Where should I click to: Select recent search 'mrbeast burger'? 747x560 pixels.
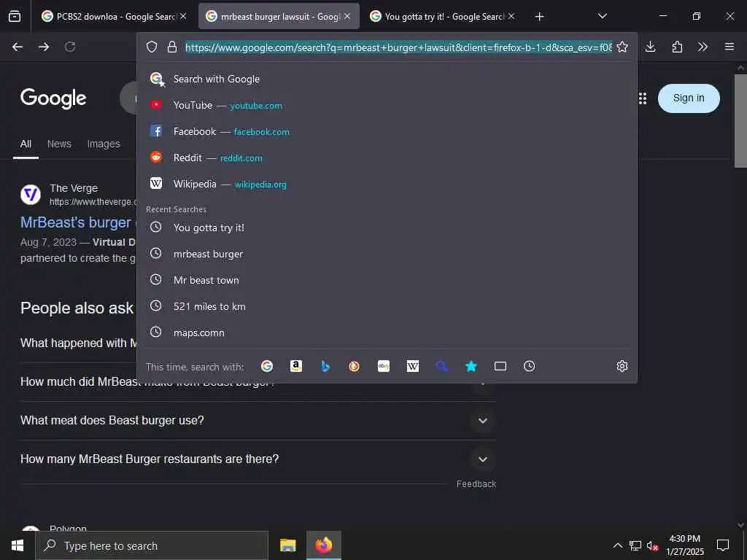387,254
